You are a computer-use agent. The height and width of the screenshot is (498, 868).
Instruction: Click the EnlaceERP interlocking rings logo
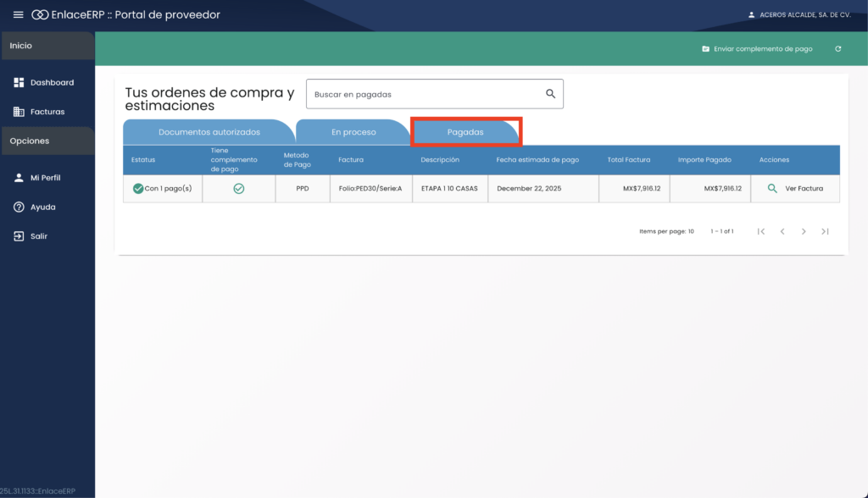pos(40,15)
